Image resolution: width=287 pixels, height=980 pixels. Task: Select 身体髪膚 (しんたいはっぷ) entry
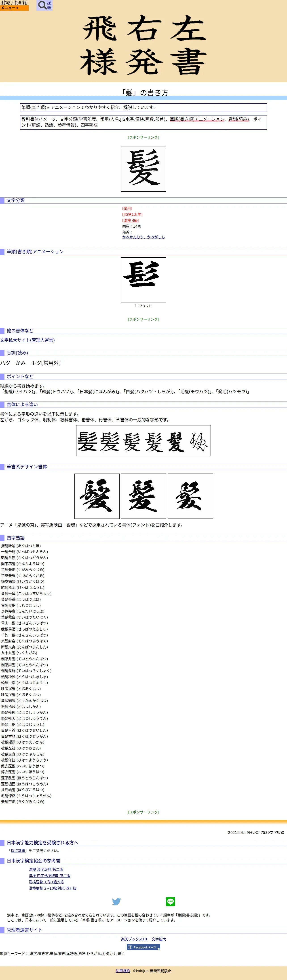(x=23, y=611)
